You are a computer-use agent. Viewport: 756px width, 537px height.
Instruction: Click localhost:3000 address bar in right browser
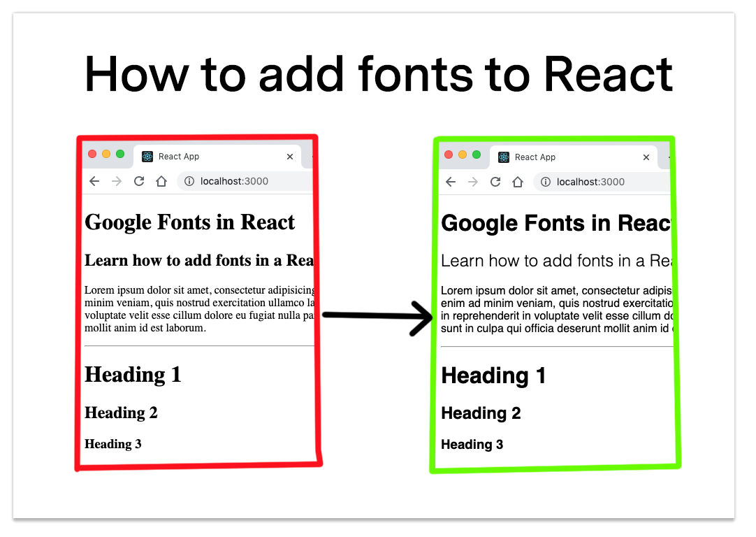pyautogui.click(x=603, y=182)
